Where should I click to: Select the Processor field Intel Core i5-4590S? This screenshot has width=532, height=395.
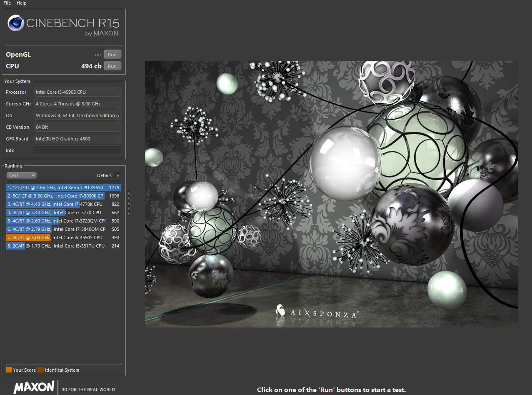[77, 92]
